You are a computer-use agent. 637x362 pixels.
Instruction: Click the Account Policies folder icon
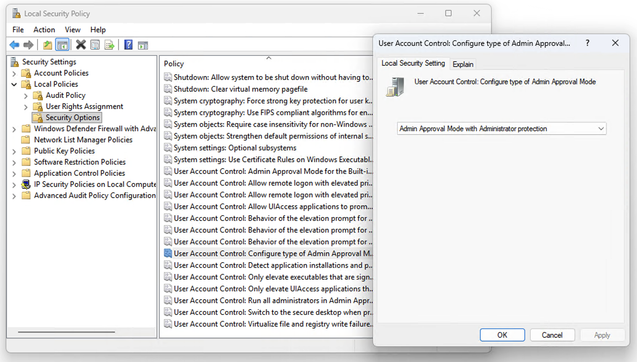26,73
